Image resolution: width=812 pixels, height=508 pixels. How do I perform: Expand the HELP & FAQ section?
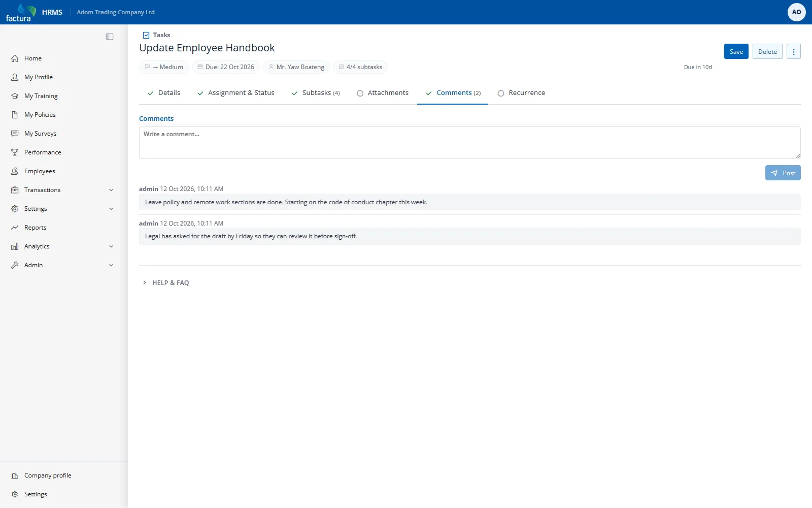click(x=166, y=283)
